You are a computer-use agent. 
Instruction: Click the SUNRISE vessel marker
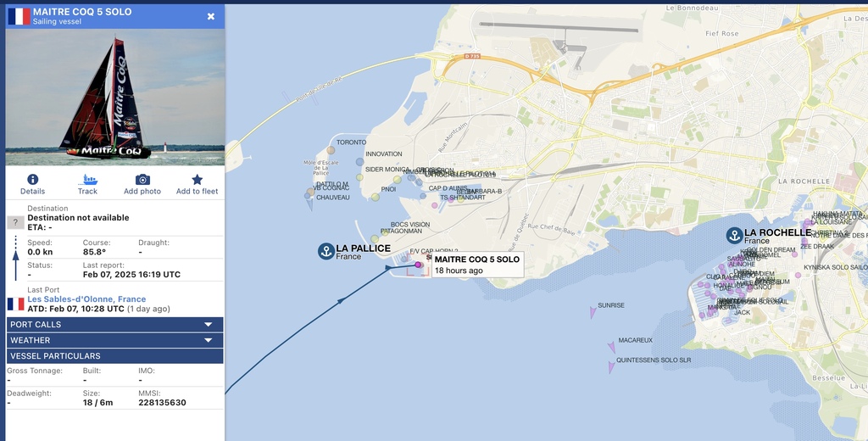click(593, 313)
